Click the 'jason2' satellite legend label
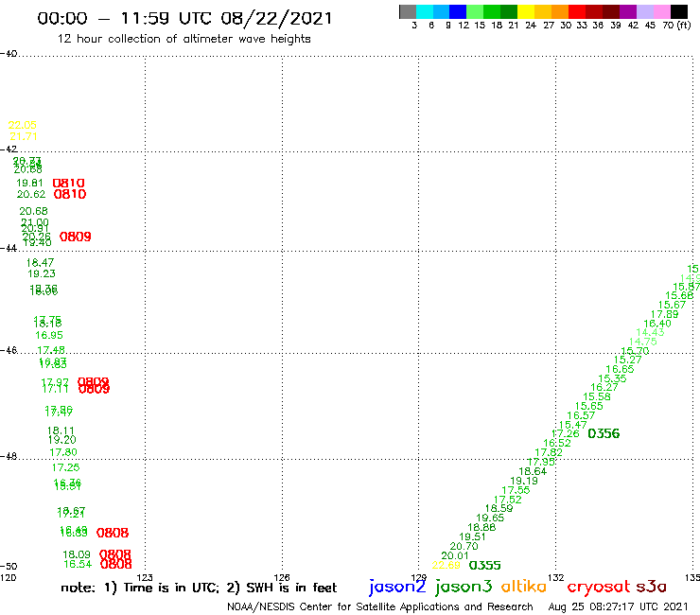 pyautogui.click(x=397, y=587)
